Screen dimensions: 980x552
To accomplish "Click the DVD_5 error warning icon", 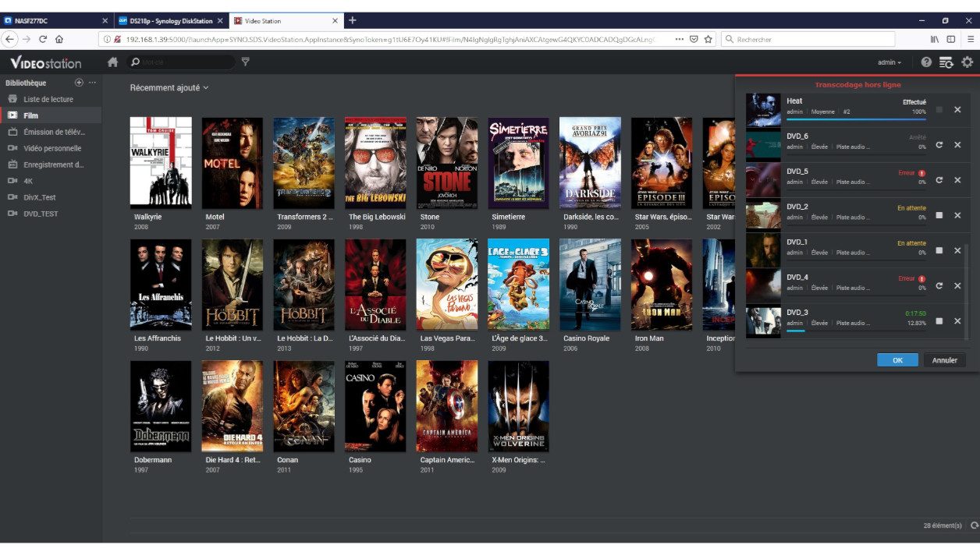I will click(922, 173).
